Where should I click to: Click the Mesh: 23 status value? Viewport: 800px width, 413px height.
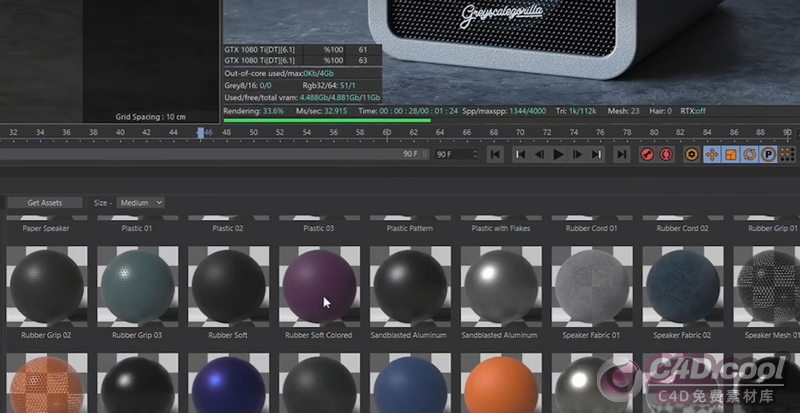(623, 111)
